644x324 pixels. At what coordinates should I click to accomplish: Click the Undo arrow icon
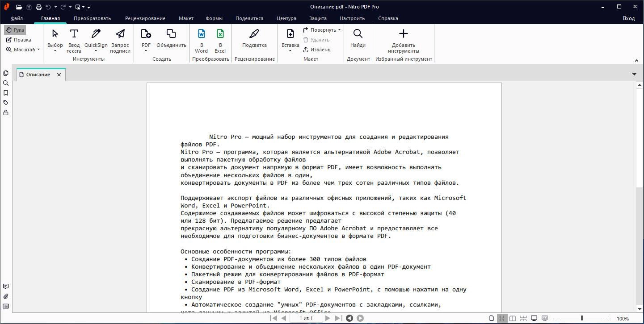[48, 7]
